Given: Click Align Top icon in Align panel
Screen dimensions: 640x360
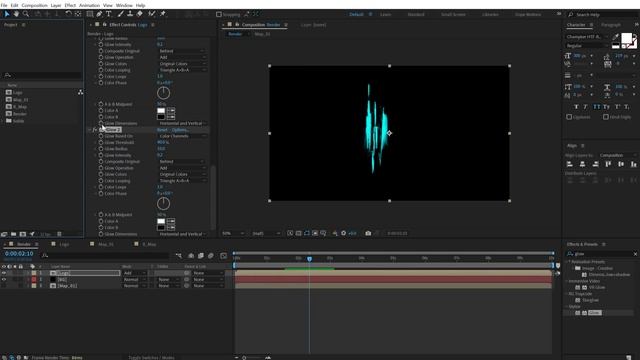Looking at the screenshot, I should [x=608, y=164].
